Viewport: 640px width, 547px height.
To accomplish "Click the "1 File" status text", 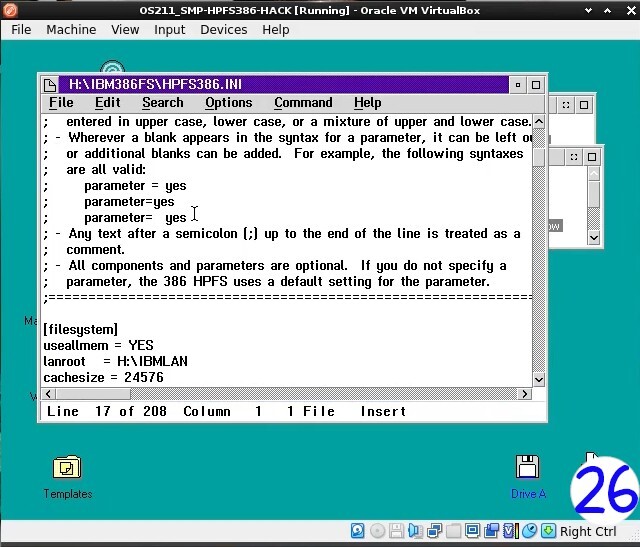I will click(x=311, y=411).
